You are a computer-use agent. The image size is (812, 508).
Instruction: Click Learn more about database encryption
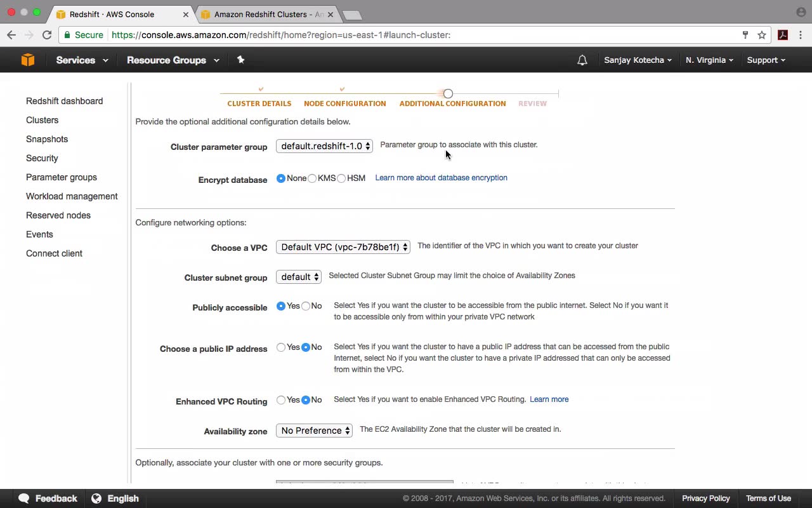tap(442, 178)
